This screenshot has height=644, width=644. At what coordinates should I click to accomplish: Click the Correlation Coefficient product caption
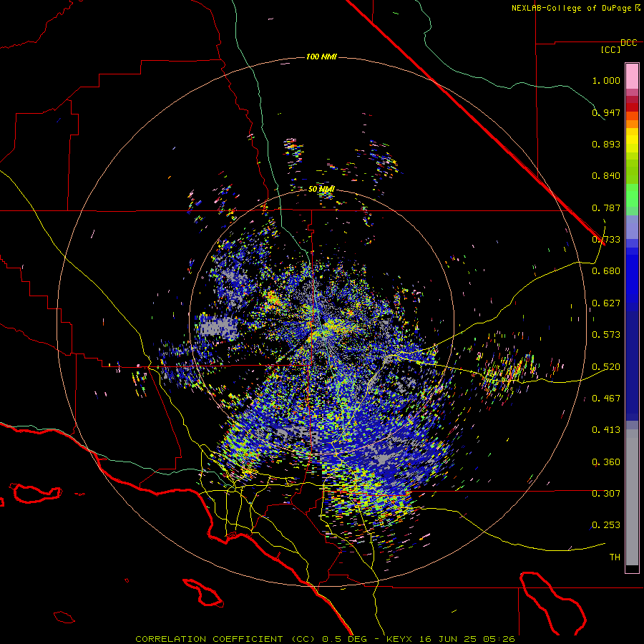325,639
